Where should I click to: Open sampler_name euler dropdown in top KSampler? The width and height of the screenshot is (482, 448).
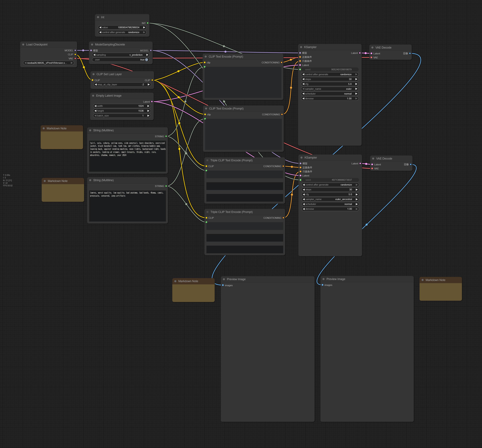click(330, 89)
